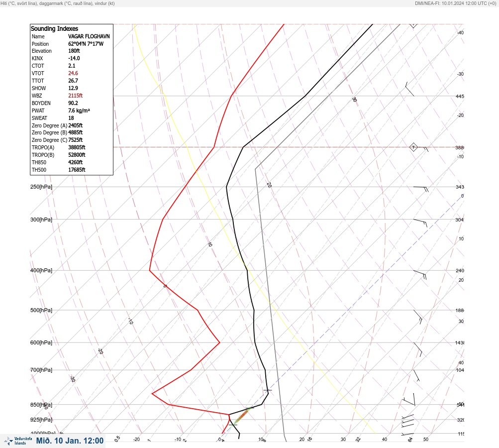499x448 pixels.
Task: Click the '300[hPa]' pressure label
Action: pos(41,220)
